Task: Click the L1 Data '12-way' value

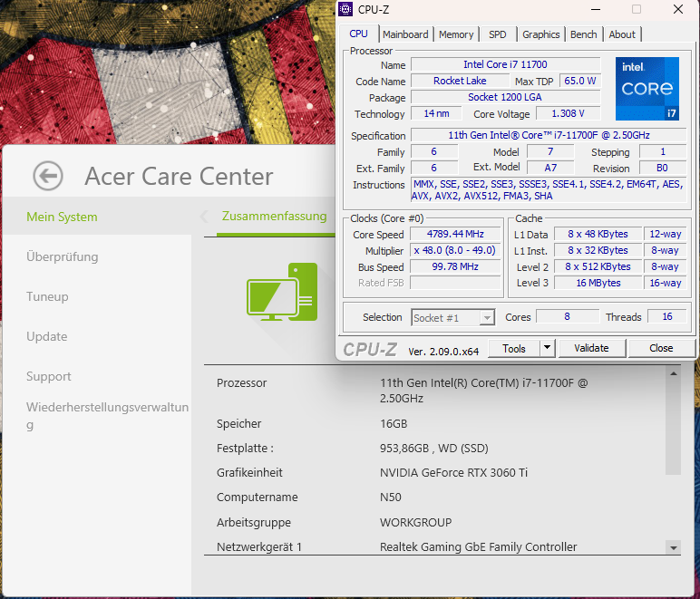Action: [666, 234]
